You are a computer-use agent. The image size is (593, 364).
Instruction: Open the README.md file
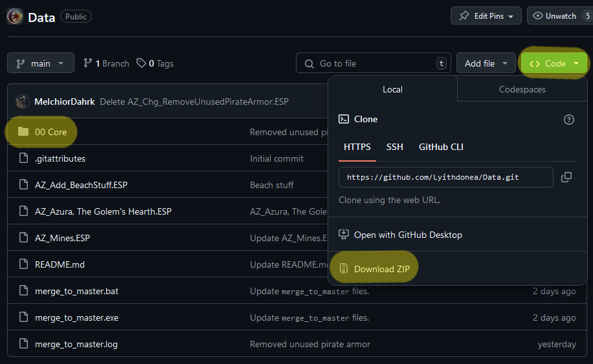tap(60, 264)
